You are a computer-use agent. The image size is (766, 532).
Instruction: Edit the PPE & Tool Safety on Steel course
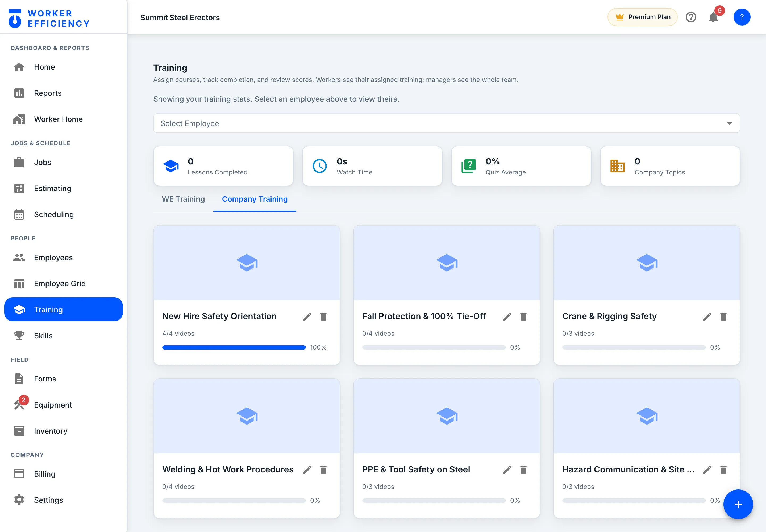[x=507, y=470]
